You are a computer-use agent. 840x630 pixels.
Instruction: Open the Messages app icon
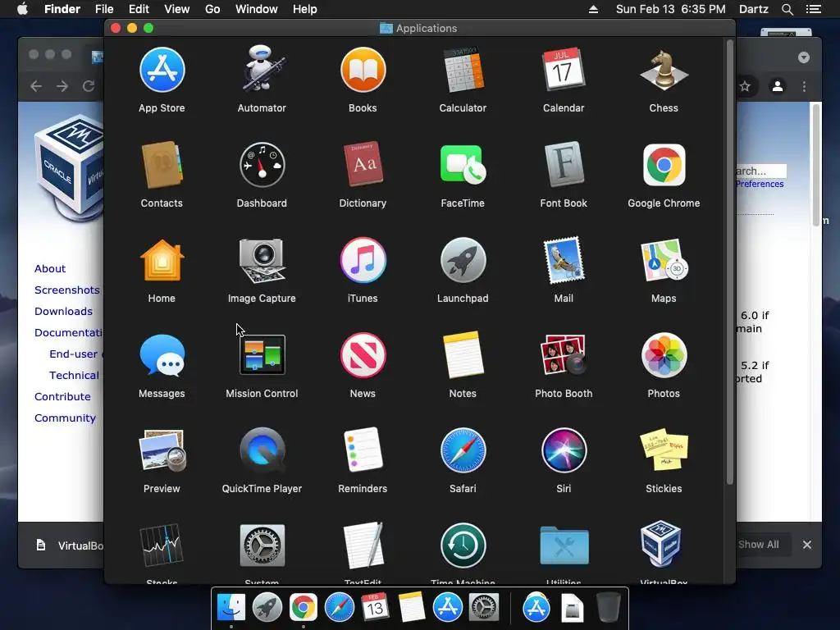pyautogui.click(x=162, y=355)
